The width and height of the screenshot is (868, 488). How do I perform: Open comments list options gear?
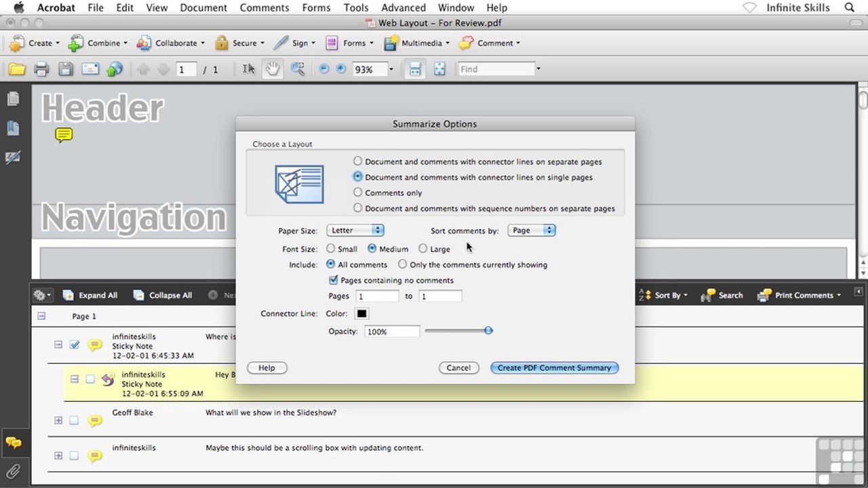click(42, 296)
